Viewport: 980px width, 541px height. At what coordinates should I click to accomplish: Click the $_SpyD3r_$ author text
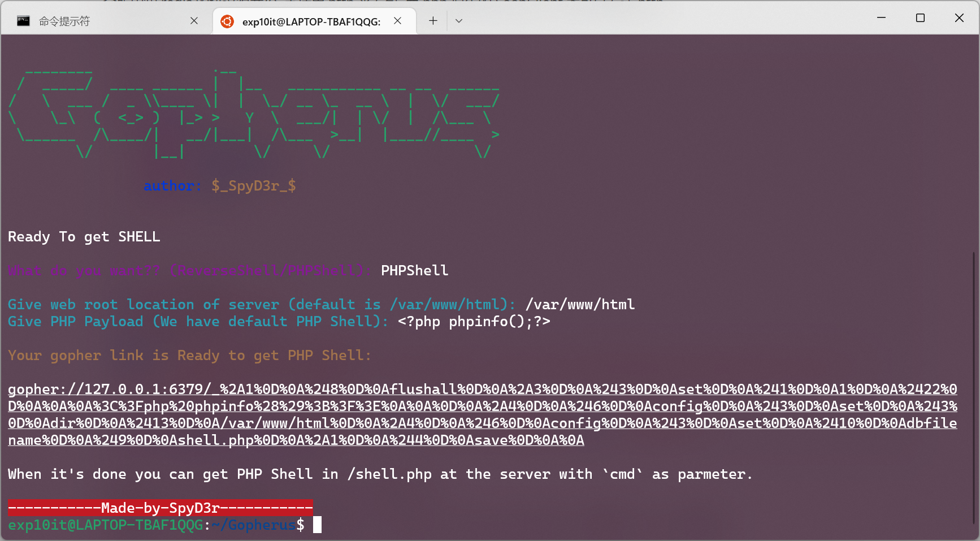[254, 185]
